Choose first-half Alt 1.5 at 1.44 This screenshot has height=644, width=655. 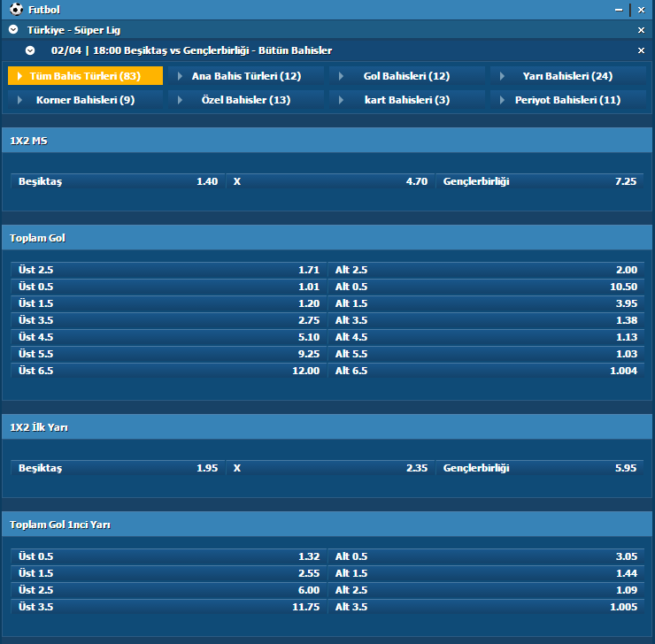click(x=486, y=573)
